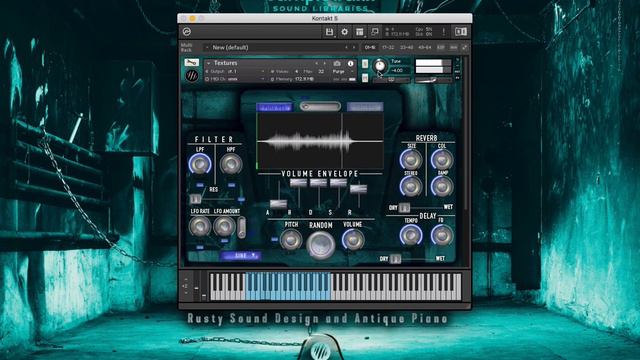Select the 17-32 rack page tab

[388, 47]
